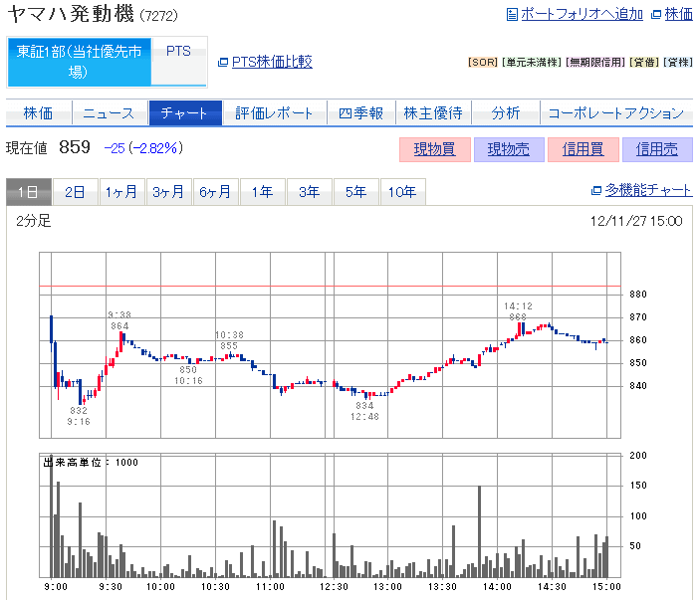The height and width of the screenshot is (600, 700).
Task: Switch to PTS market toggle
Action: click(179, 52)
